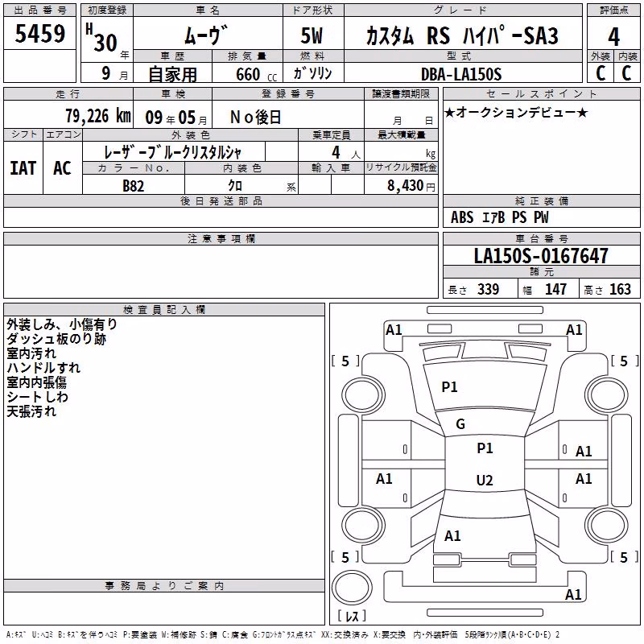644x644 pixels.
Task: Click the car name ムーヴ
Action: (206, 35)
